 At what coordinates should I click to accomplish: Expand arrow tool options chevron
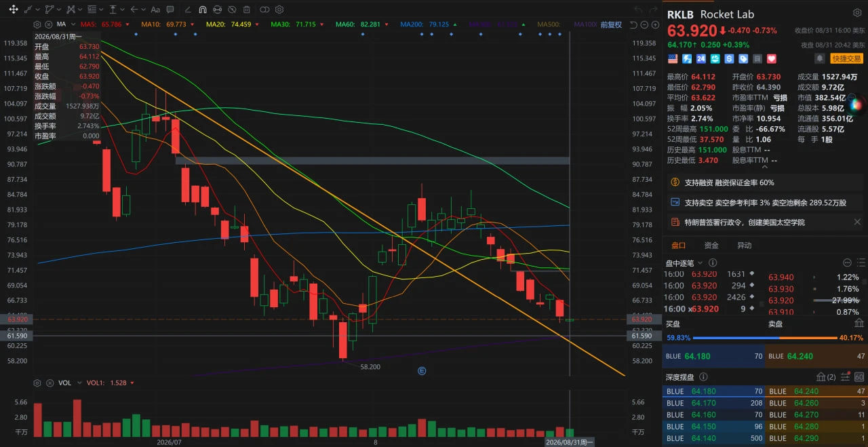[x=143, y=9]
